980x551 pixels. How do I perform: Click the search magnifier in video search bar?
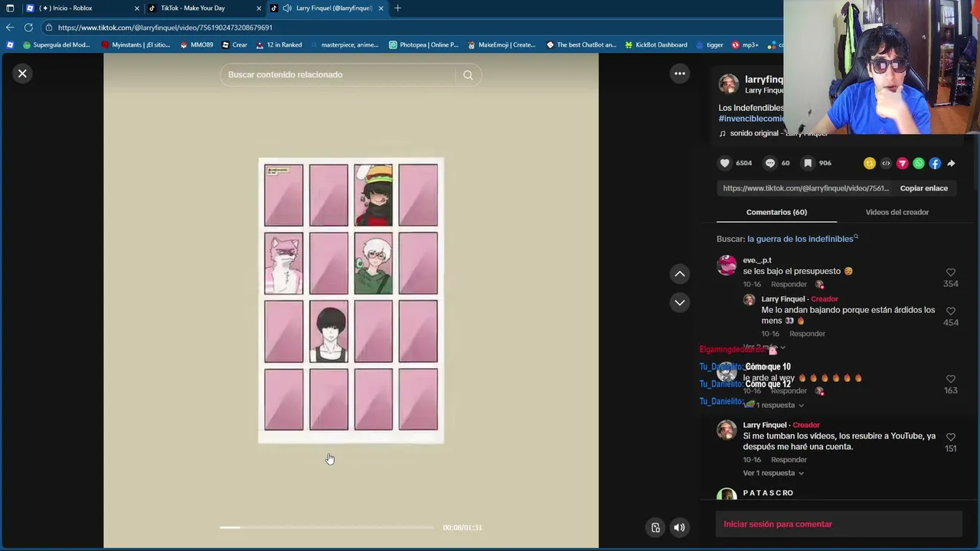[468, 75]
